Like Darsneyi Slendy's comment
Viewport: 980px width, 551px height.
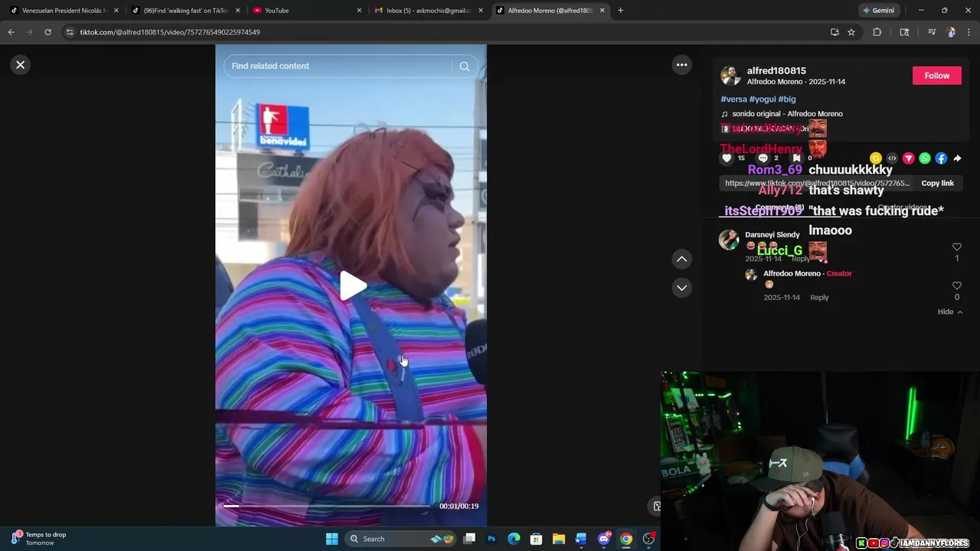[x=956, y=247]
